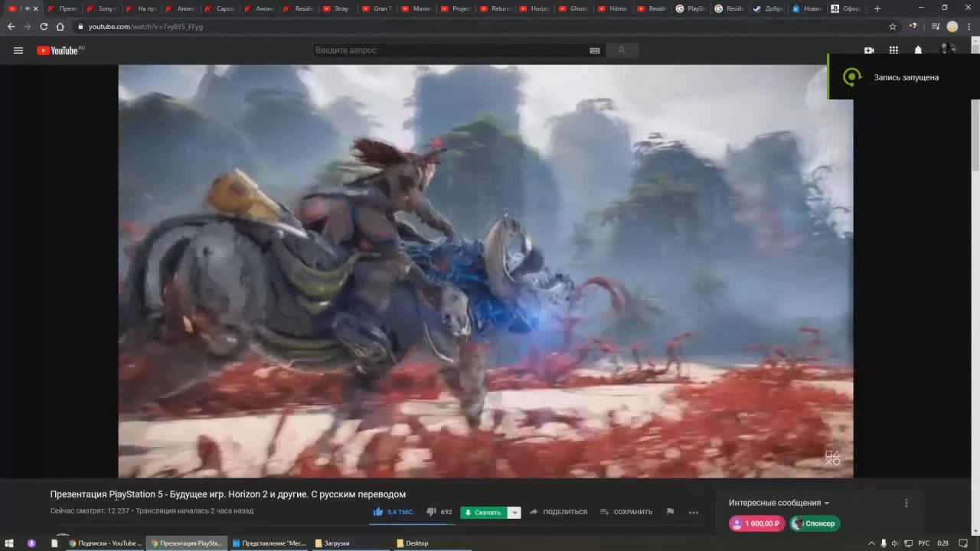The image size is (980, 551).
Task: Open the YouTube notifications bell
Action: [918, 51]
